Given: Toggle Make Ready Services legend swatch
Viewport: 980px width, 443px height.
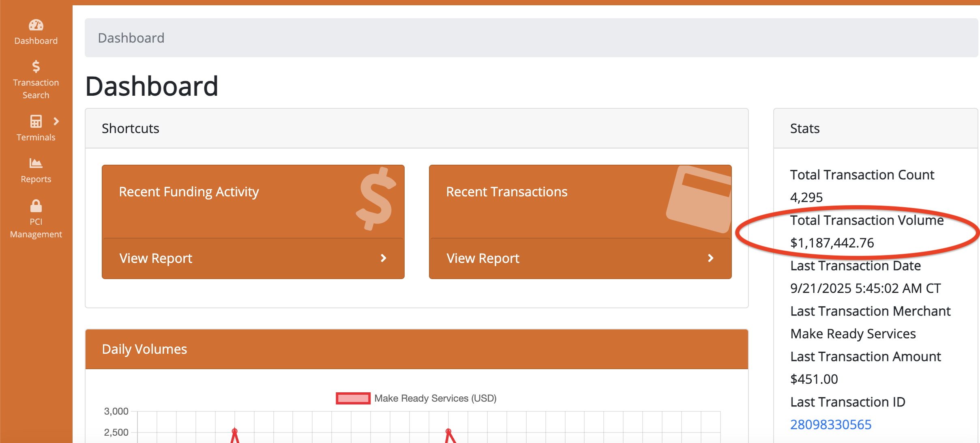Looking at the screenshot, I should (x=353, y=398).
